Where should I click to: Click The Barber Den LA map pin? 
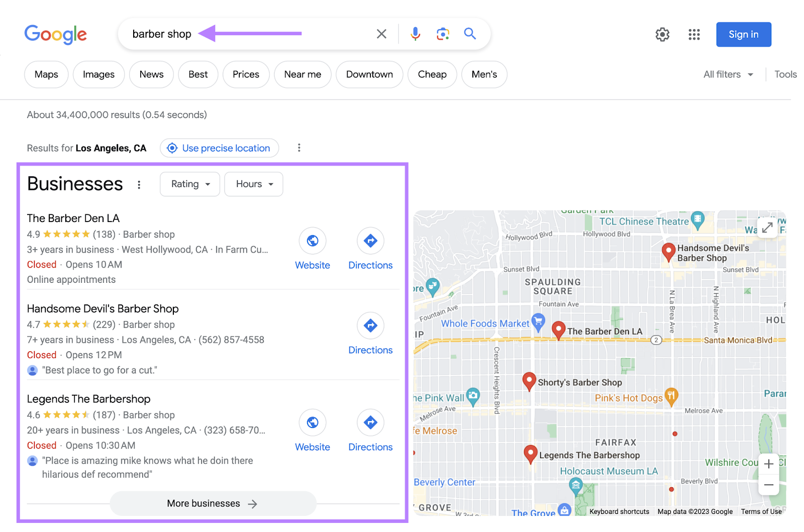point(558,331)
